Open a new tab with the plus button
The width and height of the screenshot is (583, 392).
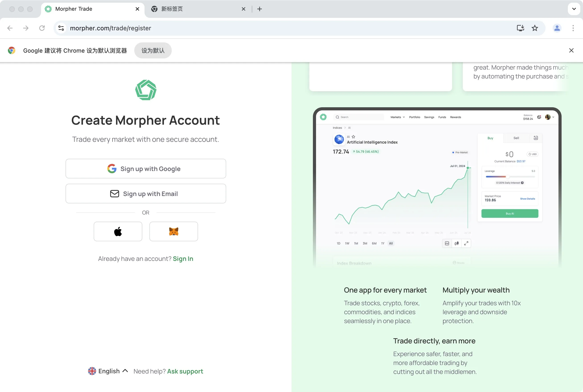tap(260, 9)
